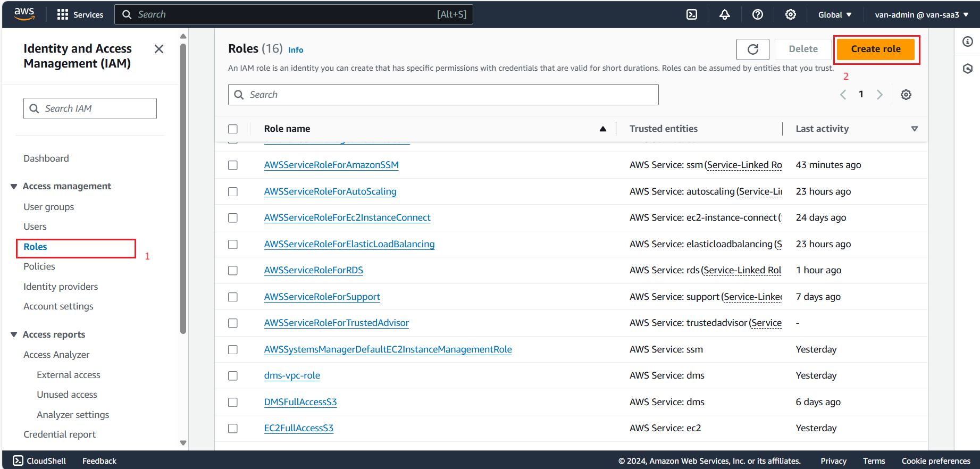Image resolution: width=980 pixels, height=469 pixels.
Task: Check the AWSServiceRoleForRDS row
Action: [233, 271]
